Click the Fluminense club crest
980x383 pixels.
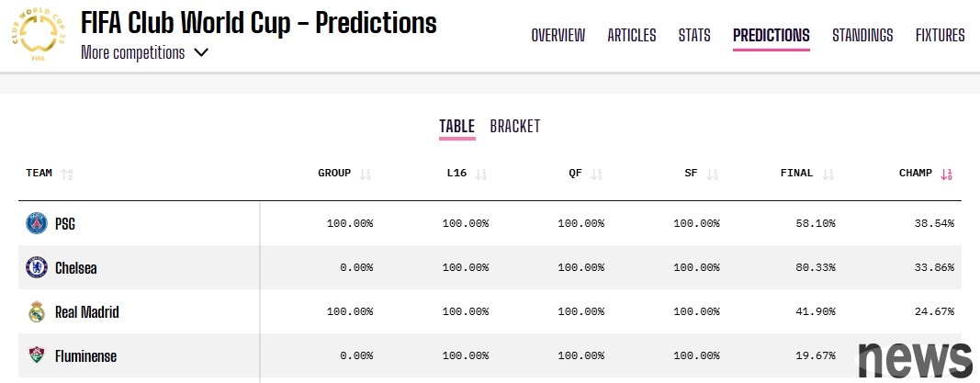[37, 355]
